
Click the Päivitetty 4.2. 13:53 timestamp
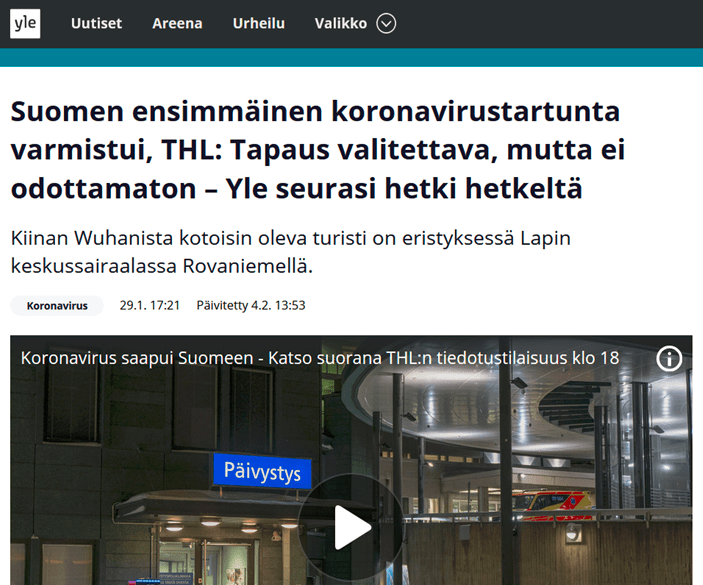(250, 305)
